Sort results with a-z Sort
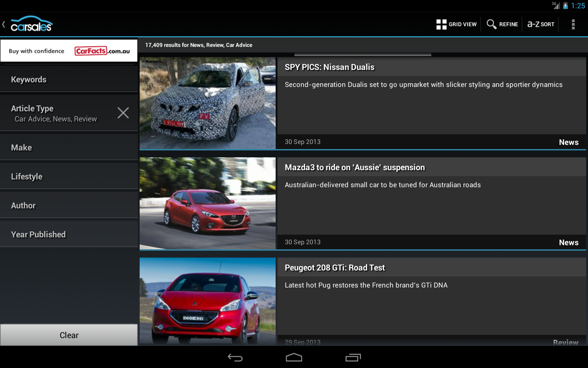 [540, 24]
